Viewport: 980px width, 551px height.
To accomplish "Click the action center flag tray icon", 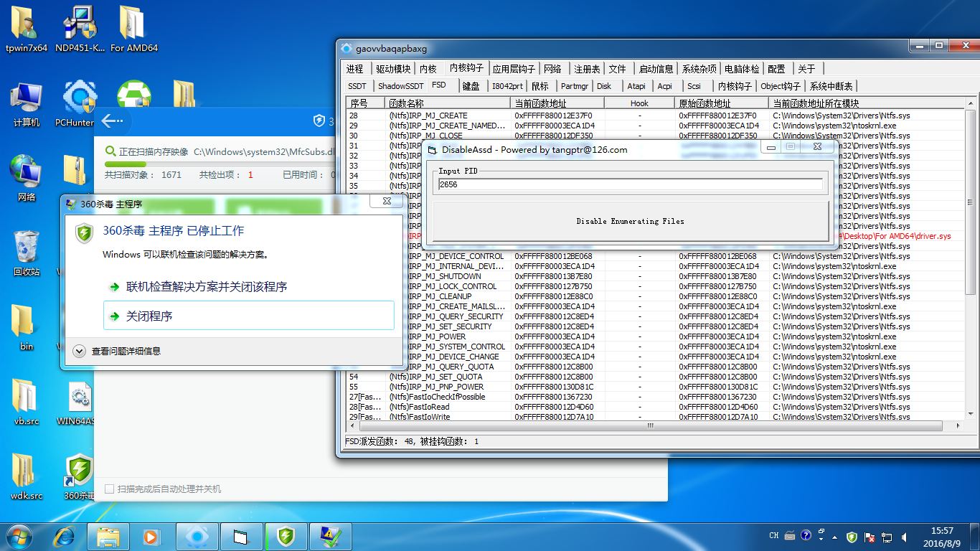I will click(x=870, y=537).
